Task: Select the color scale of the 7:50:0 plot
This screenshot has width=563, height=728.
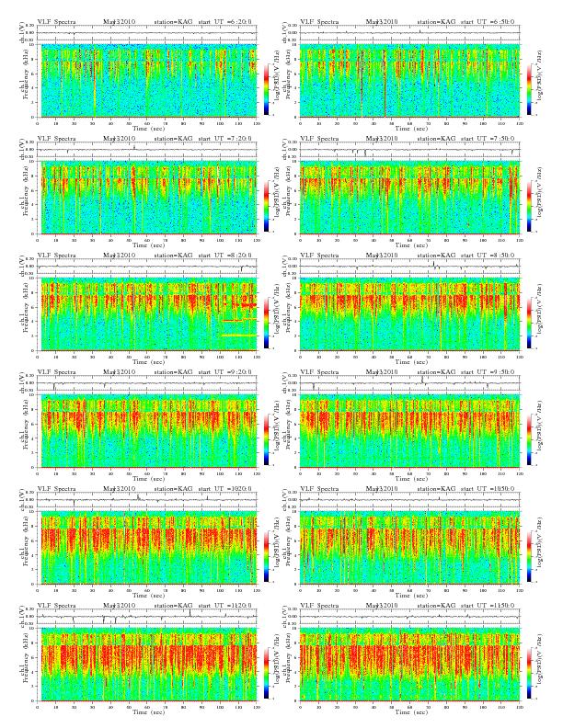Action: coord(530,206)
